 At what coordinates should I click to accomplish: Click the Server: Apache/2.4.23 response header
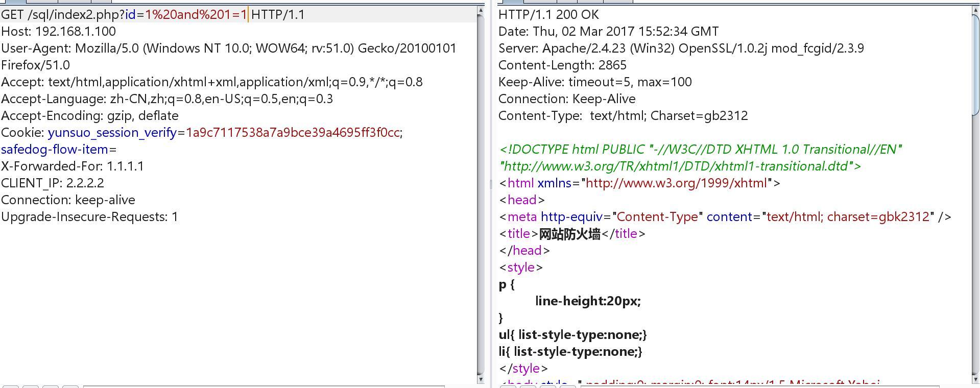681,48
